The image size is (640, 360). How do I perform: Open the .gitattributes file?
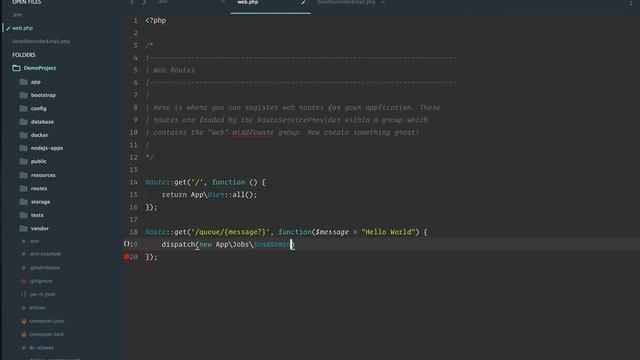45,268
